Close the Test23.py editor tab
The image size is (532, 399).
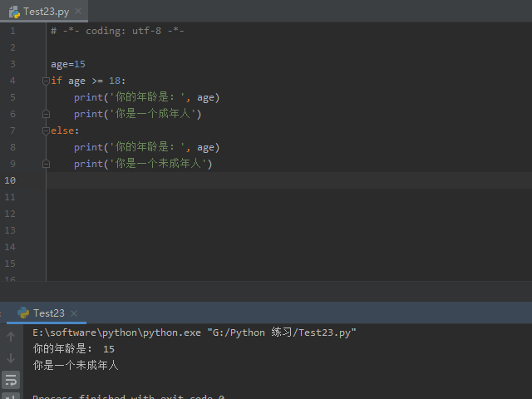78,11
